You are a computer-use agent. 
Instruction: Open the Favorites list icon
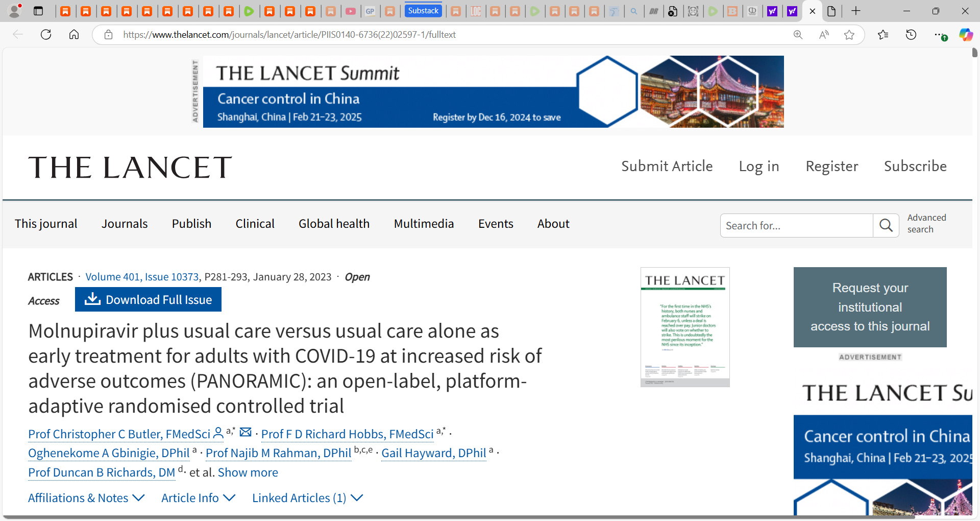[x=883, y=35]
